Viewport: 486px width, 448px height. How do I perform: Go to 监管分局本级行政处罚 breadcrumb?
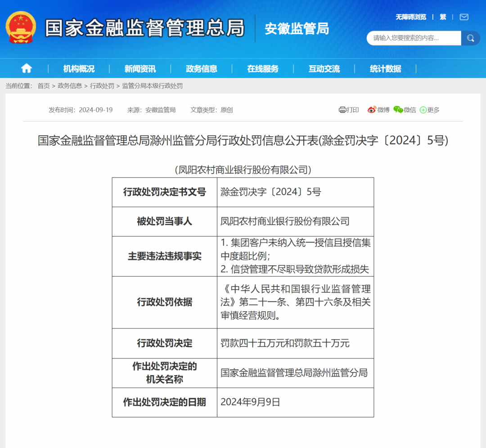152,86
